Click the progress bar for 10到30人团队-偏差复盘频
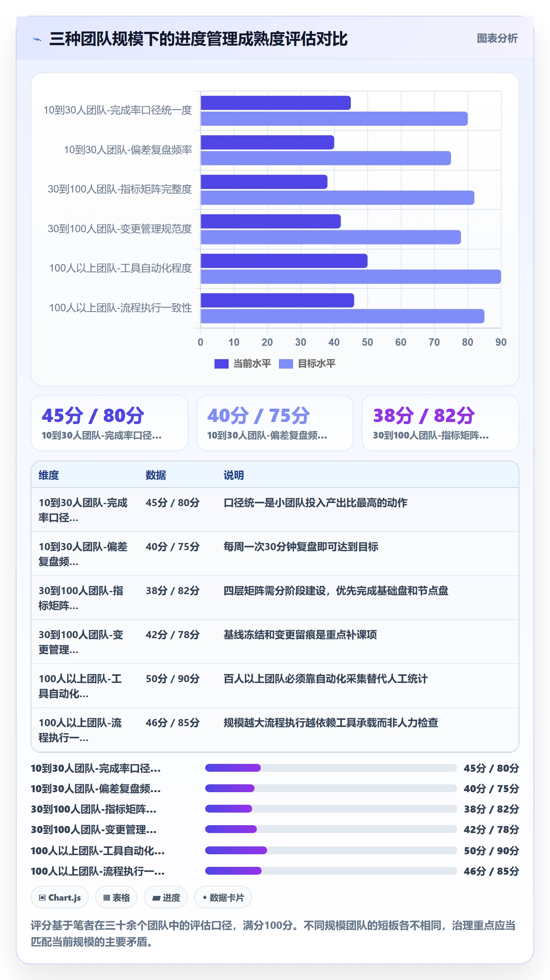Screen dimensions: 550x980 coord(331,788)
